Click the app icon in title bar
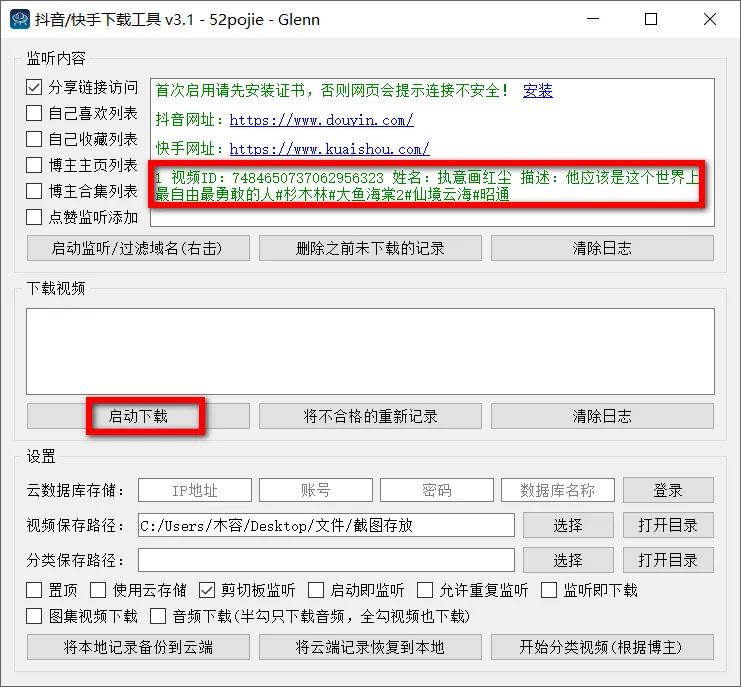 point(19,19)
